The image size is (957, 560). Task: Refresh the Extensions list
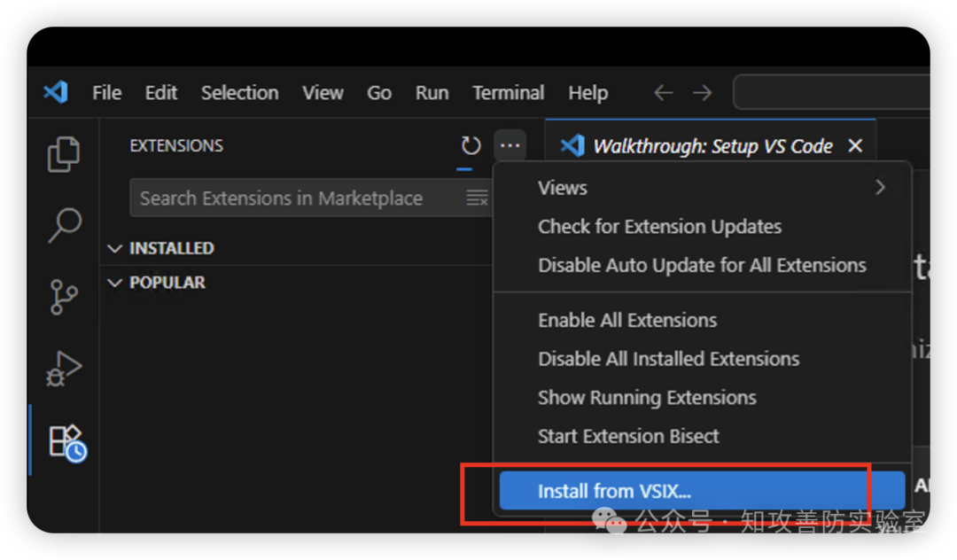click(471, 146)
